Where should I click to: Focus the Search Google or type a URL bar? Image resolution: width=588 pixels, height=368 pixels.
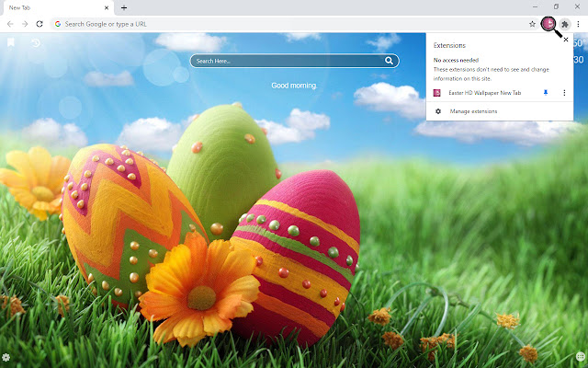(x=294, y=24)
